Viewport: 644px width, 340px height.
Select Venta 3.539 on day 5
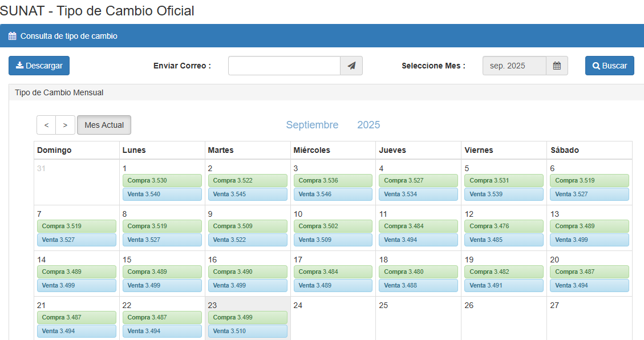pyautogui.click(x=504, y=194)
